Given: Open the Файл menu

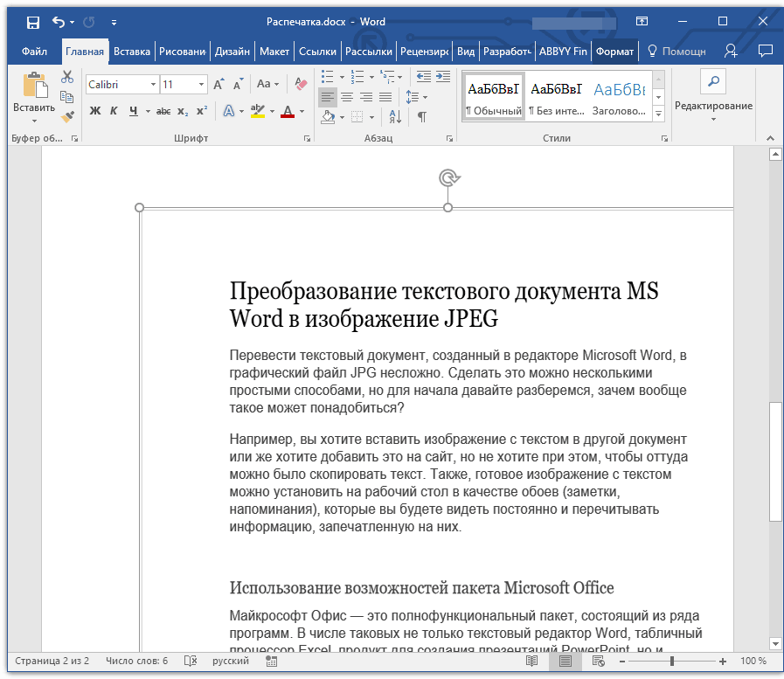Looking at the screenshot, I should click(34, 52).
